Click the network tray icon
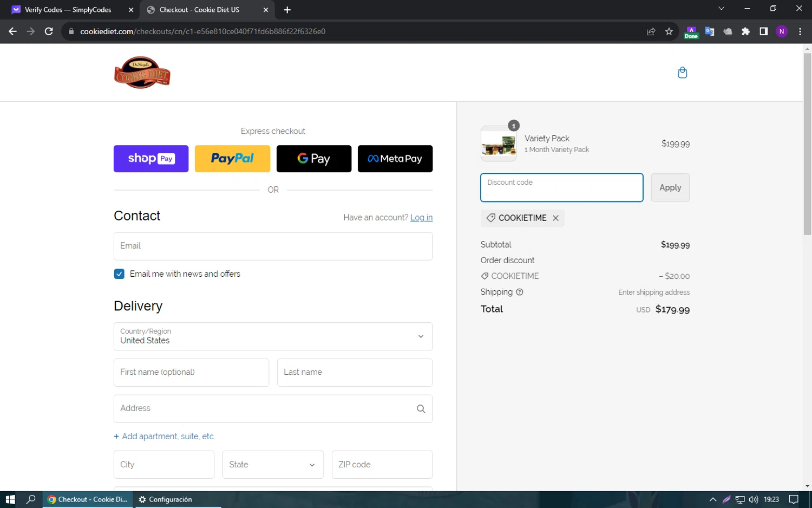This screenshot has width=812, height=508. (740, 499)
